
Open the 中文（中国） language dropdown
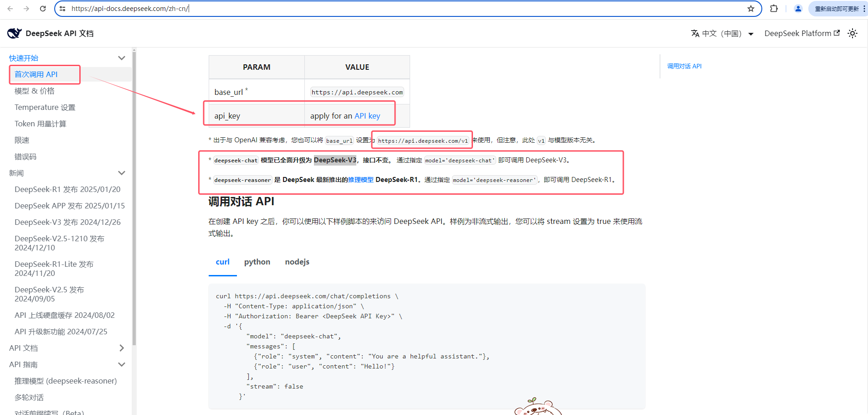[x=722, y=34]
